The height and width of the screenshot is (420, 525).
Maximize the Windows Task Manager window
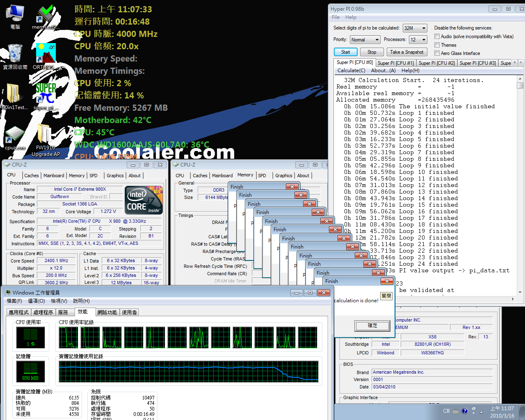click(310, 292)
